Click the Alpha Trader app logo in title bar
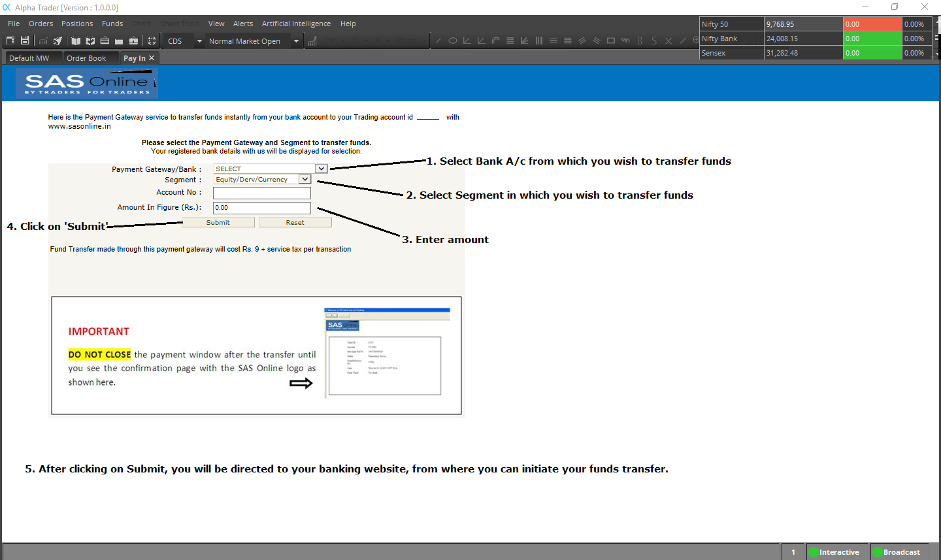This screenshot has width=941, height=560. (x=7, y=7)
